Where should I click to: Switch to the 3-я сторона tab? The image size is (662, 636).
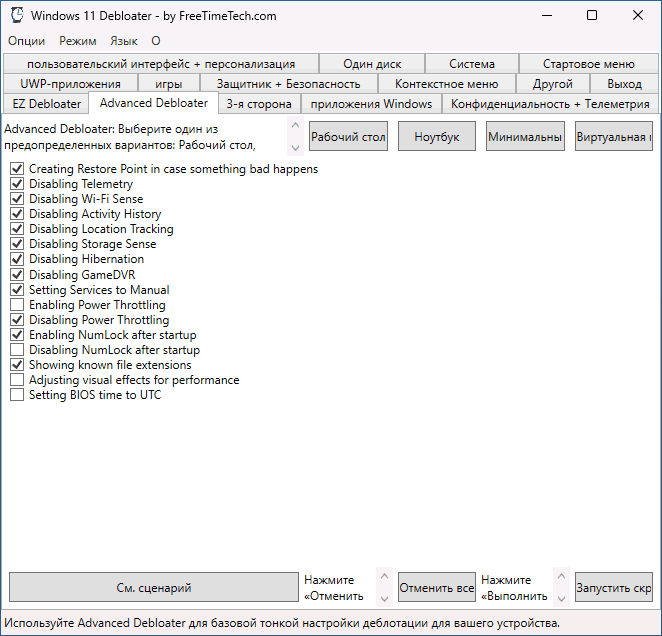pos(259,104)
